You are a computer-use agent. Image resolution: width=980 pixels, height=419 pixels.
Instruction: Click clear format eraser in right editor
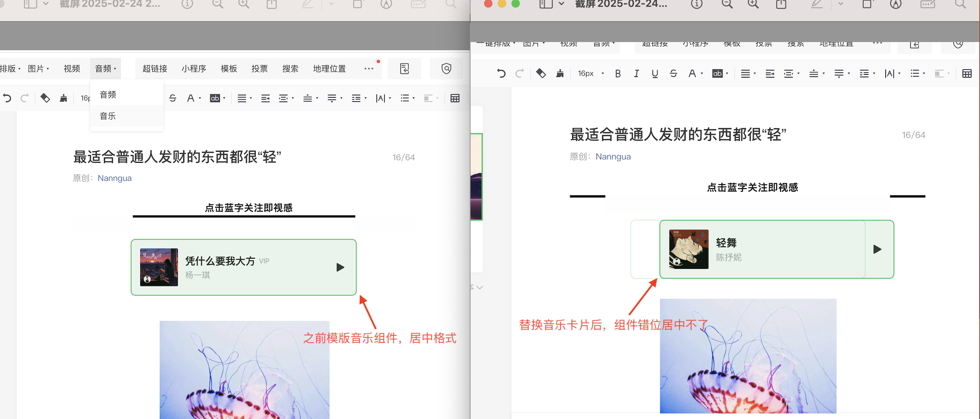(541, 73)
